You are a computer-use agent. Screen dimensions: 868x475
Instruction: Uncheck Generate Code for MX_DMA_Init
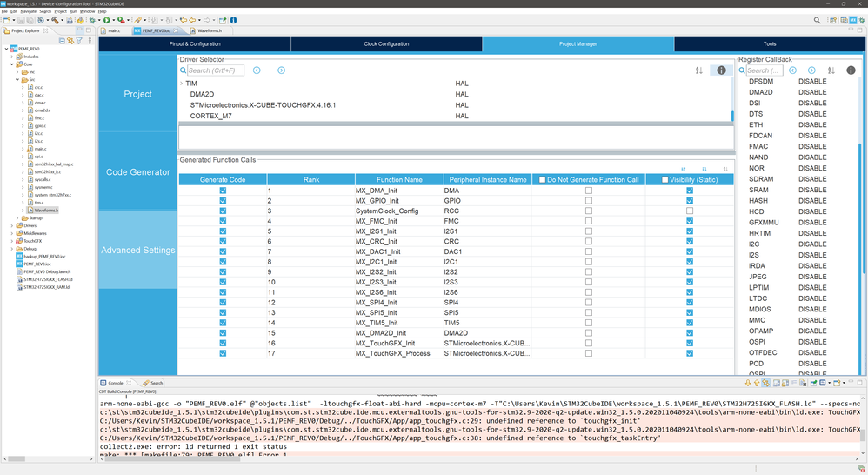(223, 191)
